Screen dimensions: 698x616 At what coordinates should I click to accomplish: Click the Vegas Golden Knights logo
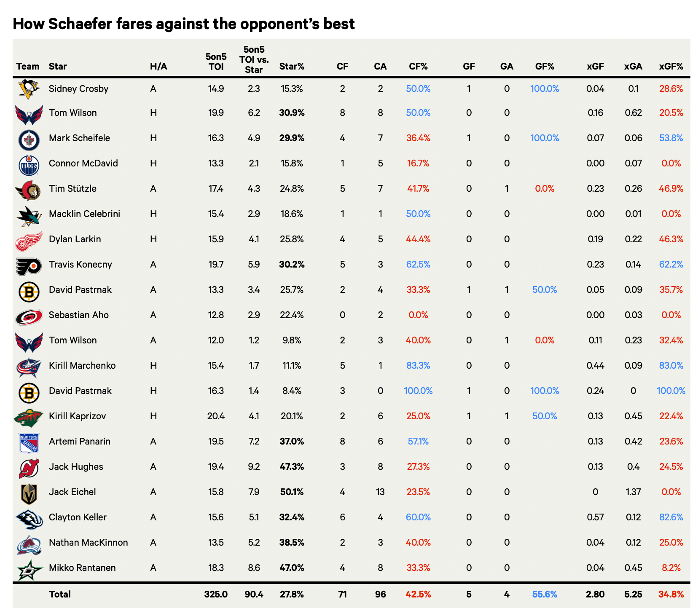click(x=29, y=493)
